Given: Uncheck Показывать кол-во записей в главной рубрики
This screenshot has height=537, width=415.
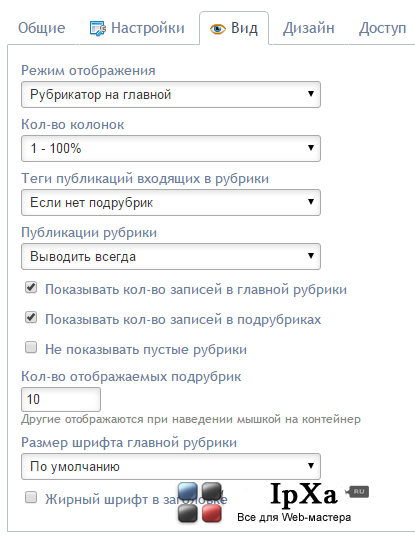Looking at the screenshot, I should point(31,287).
